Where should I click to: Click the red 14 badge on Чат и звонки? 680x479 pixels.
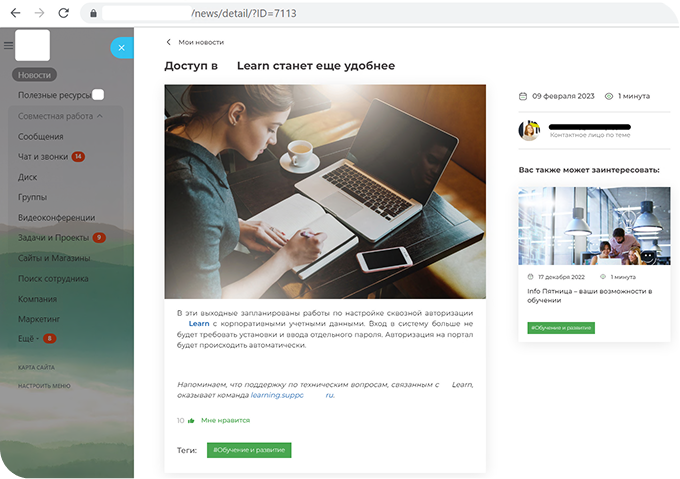tap(78, 157)
